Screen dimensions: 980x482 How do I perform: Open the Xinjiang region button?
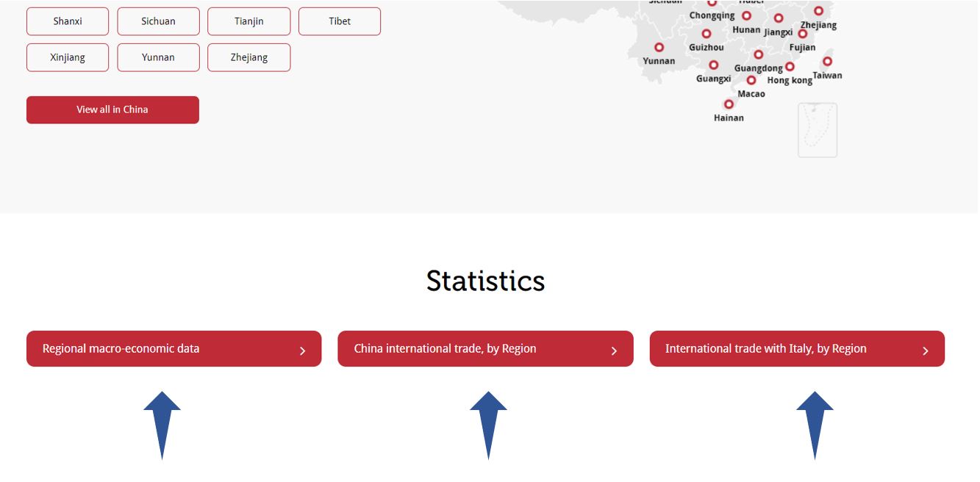coord(68,57)
